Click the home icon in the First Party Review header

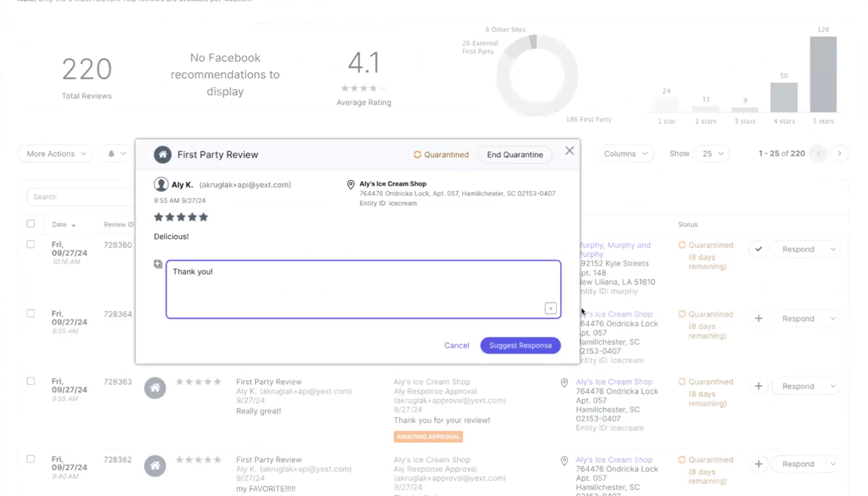(x=162, y=155)
